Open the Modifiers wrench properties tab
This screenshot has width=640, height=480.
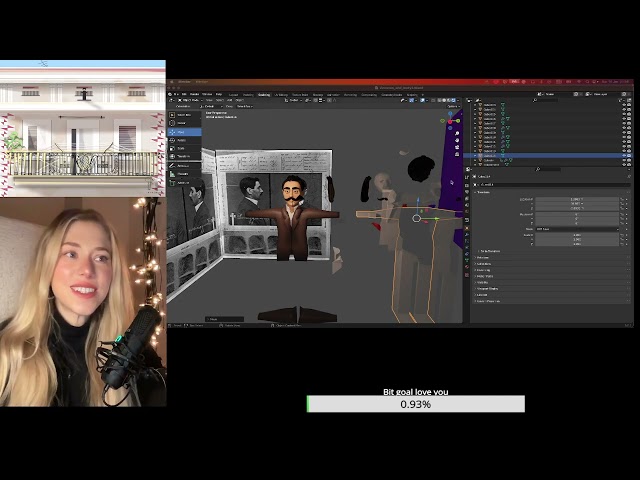(x=467, y=235)
